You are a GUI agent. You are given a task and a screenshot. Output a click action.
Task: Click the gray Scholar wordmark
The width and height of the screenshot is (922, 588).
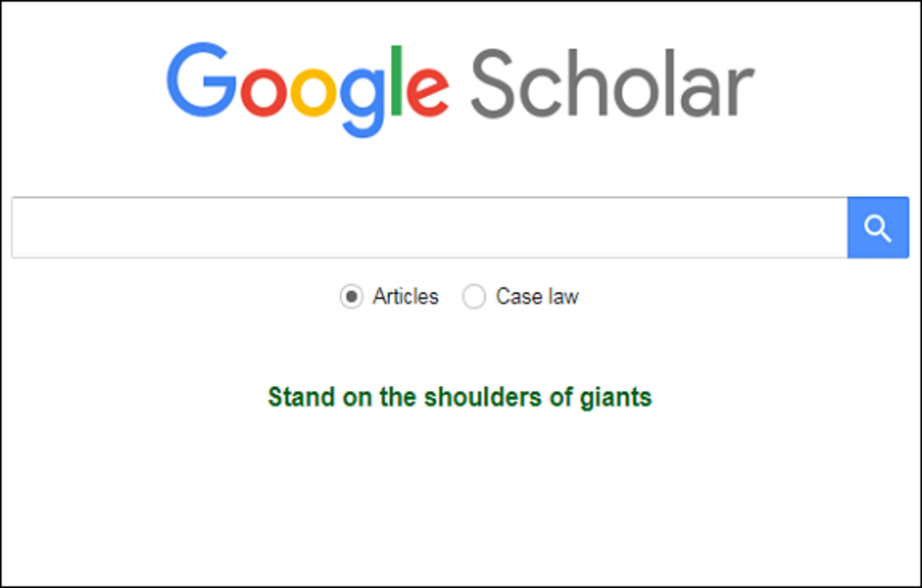(x=612, y=83)
